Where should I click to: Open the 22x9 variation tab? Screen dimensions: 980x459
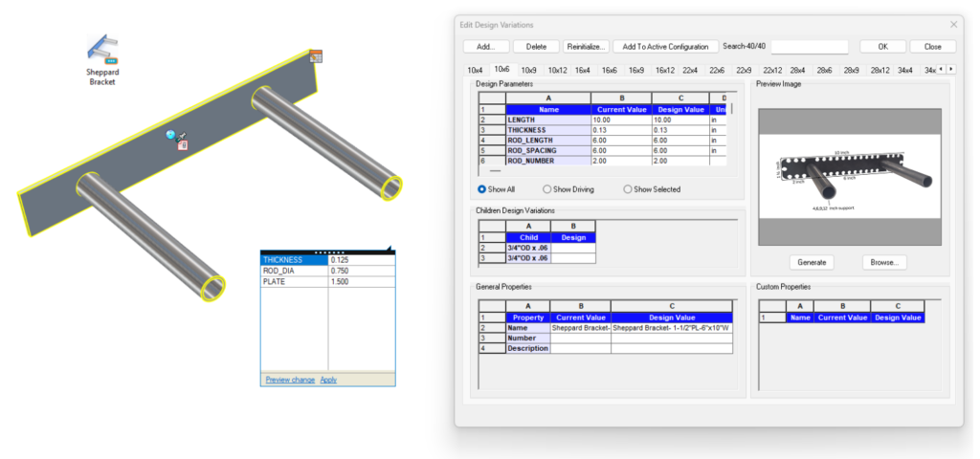coord(744,71)
